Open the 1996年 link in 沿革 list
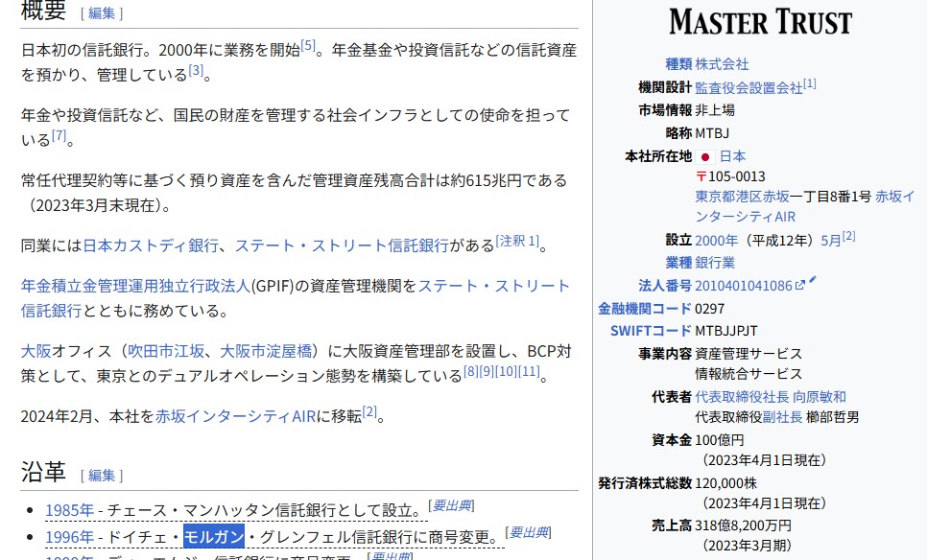 point(70,537)
